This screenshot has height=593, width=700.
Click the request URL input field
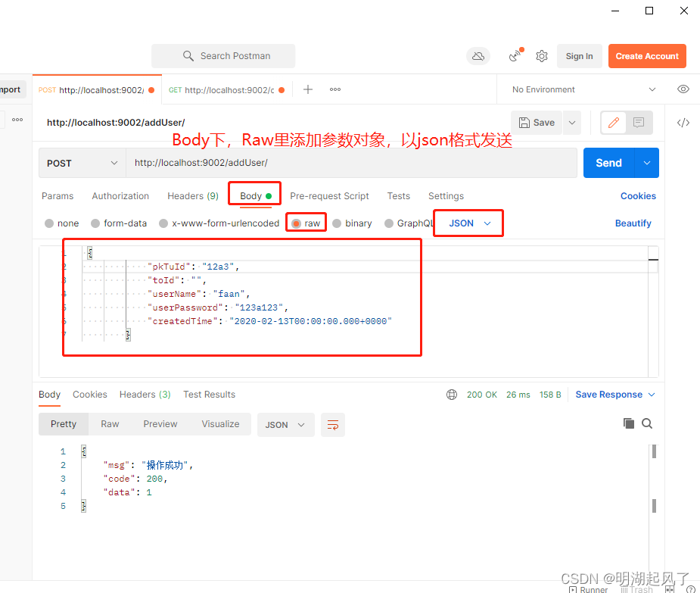pyautogui.click(x=352, y=163)
